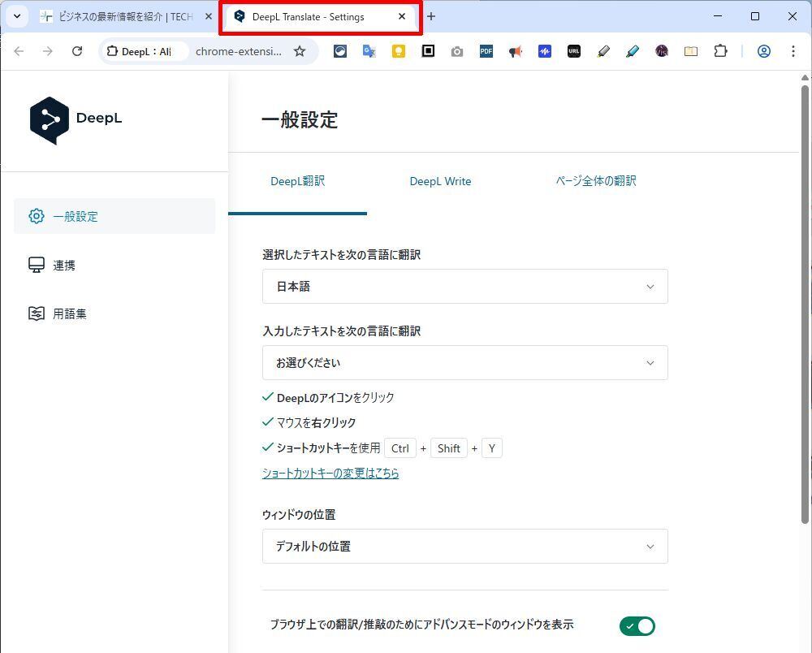The width and height of the screenshot is (812, 653).
Task: Click the glossary icon beside 用語集
Action: pos(37,314)
